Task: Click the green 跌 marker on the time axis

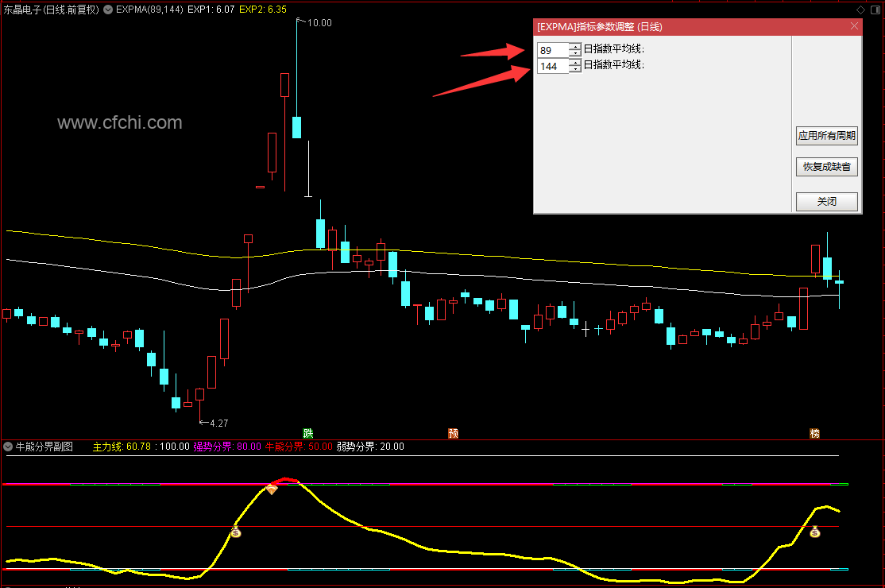Action: tap(308, 433)
